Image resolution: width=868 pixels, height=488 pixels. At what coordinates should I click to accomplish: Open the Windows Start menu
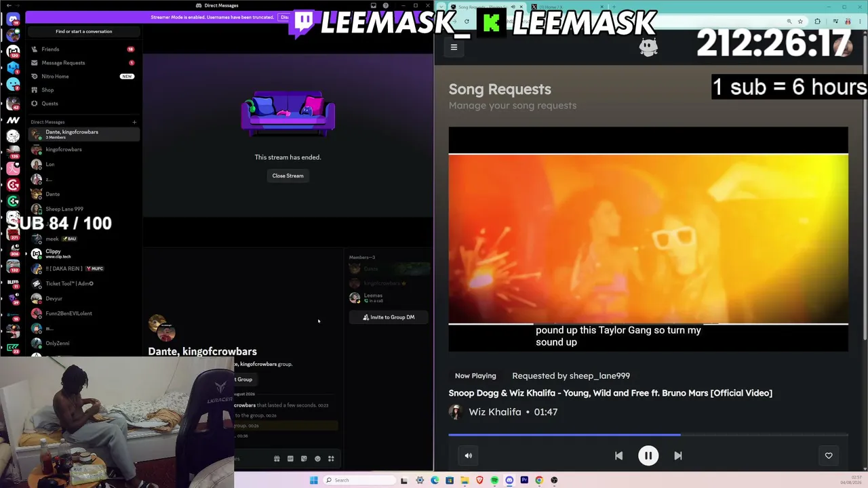coord(313,480)
